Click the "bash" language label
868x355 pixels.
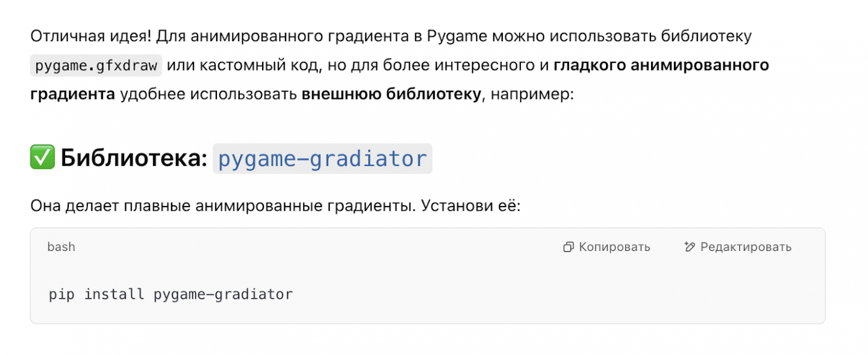61,246
